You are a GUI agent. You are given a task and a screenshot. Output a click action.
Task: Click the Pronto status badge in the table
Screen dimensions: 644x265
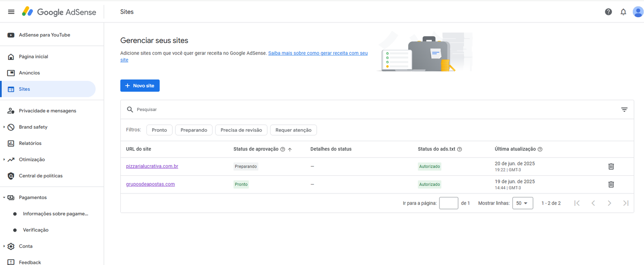(x=241, y=185)
